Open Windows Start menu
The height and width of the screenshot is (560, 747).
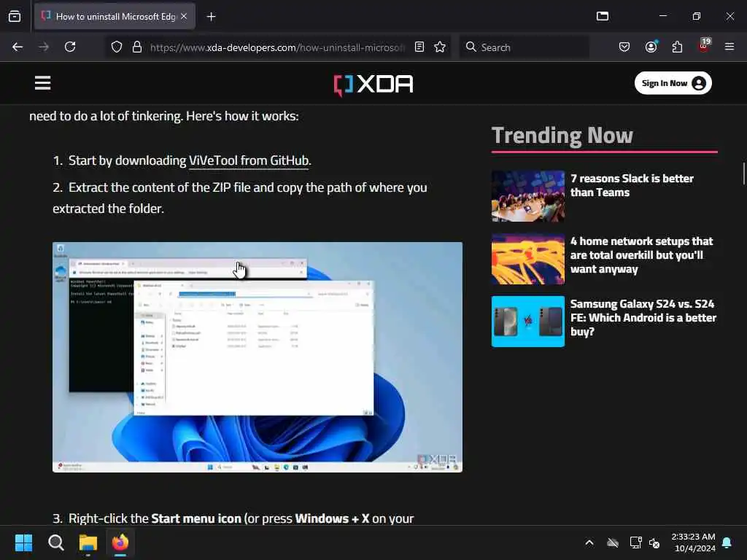click(24, 542)
